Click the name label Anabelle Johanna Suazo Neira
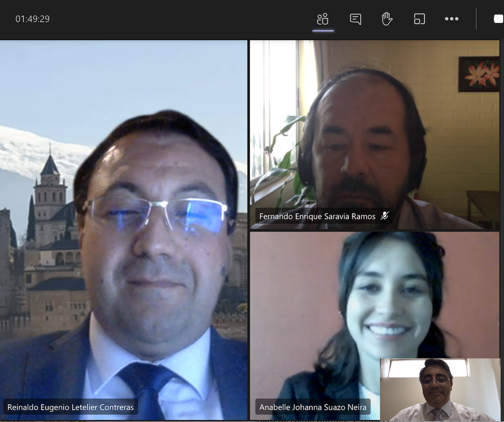The image size is (504, 422). (313, 407)
